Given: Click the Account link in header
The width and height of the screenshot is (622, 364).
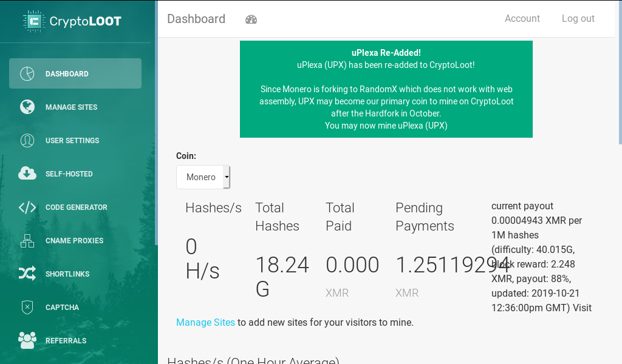Looking at the screenshot, I should pos(522,19).
